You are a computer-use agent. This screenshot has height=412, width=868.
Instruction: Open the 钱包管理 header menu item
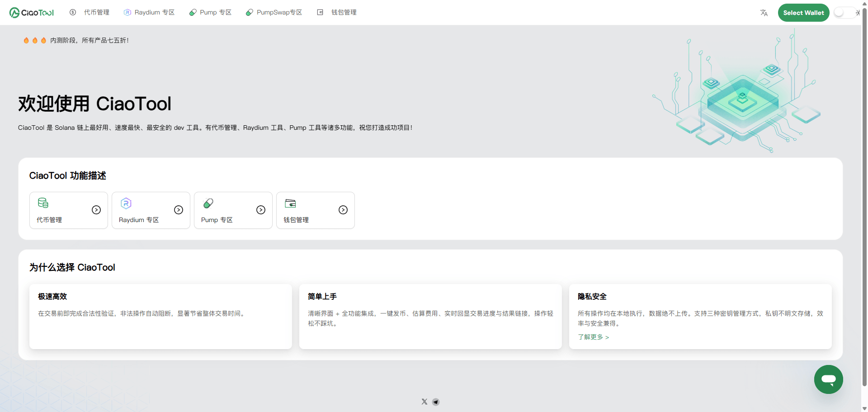pyautogui.click(x=337, y=13)
